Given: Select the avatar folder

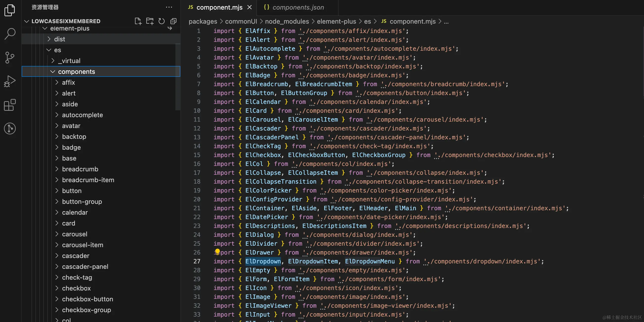Looking at the screenshot, I should click(x=101, y=126).
